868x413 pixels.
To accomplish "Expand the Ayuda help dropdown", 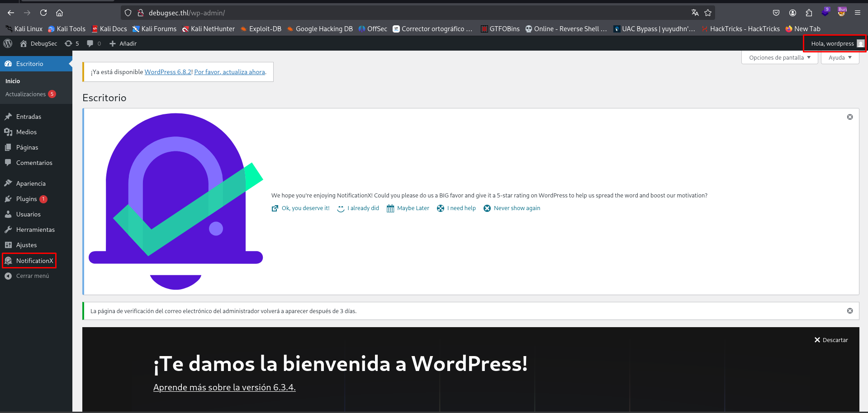I will click(x=840, y=57).
